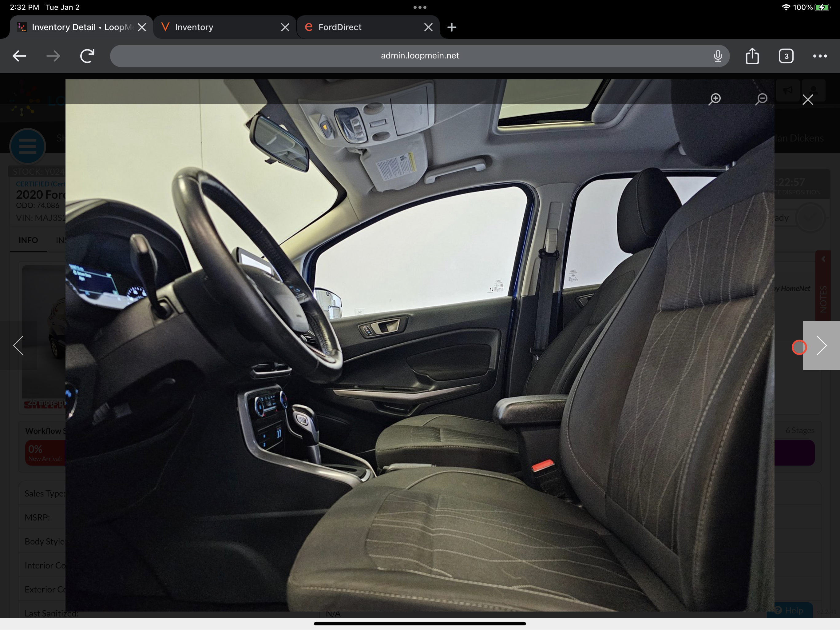Tap the battery indicator in status bar

coord(822,7)
